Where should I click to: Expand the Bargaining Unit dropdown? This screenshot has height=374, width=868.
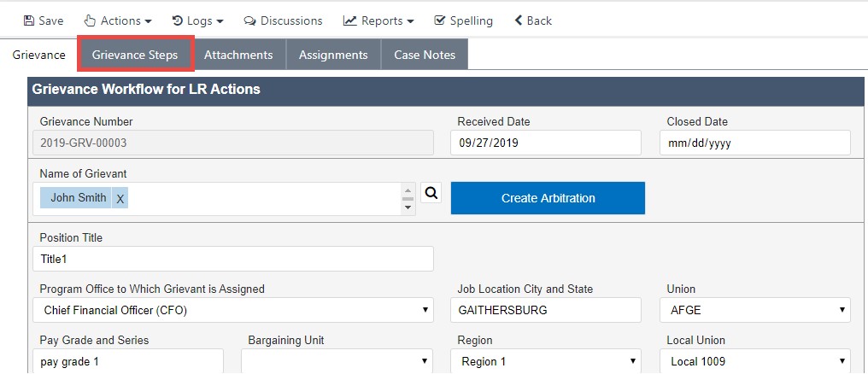click(x=337, y=360)
